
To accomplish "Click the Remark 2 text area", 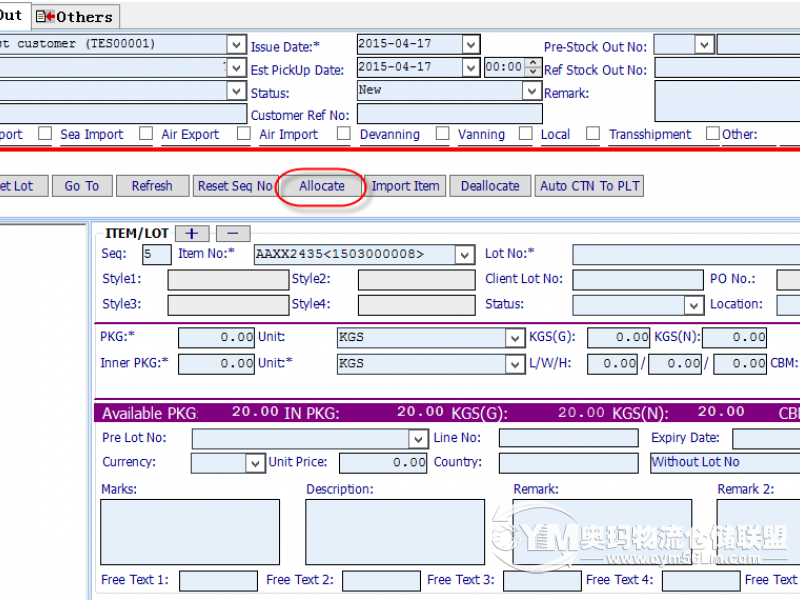I will 758,532.
